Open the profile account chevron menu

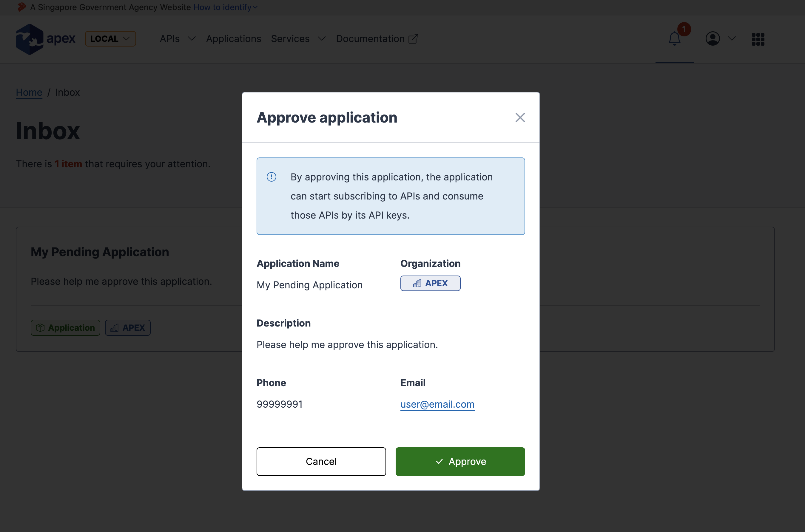731,38
